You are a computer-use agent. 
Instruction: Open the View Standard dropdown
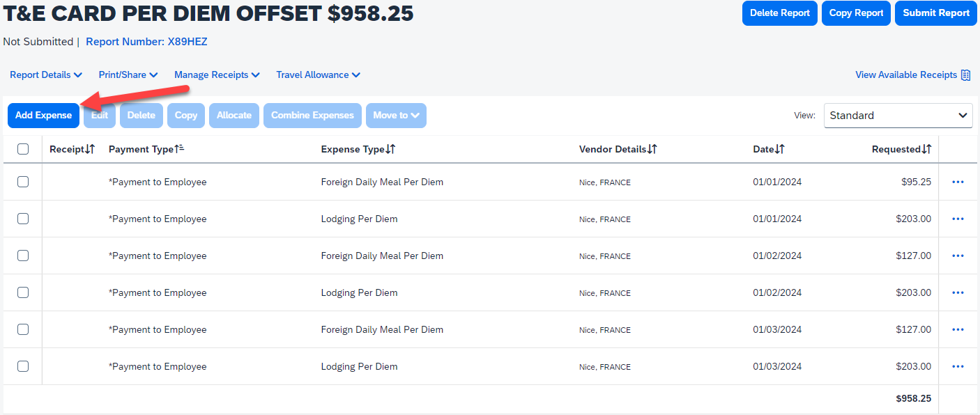pyautogui.click(x=898, y=116)
